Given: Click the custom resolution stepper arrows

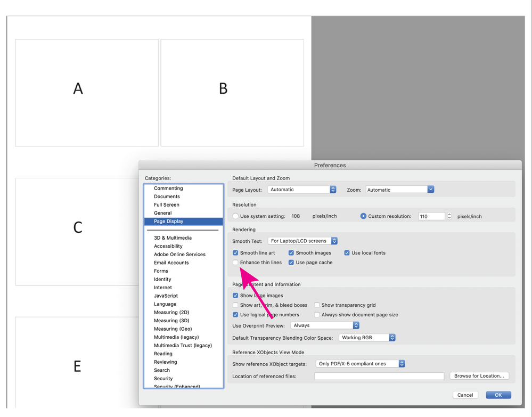Looking at the screenshot, I should pos(449,216).
